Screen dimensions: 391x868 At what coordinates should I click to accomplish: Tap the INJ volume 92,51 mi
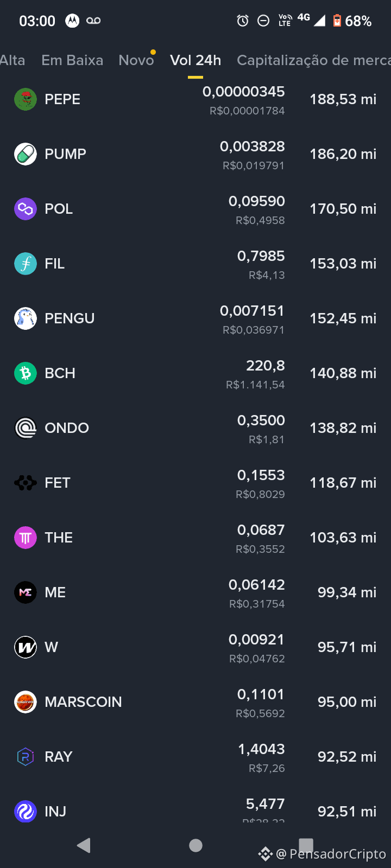coord(347,812)
